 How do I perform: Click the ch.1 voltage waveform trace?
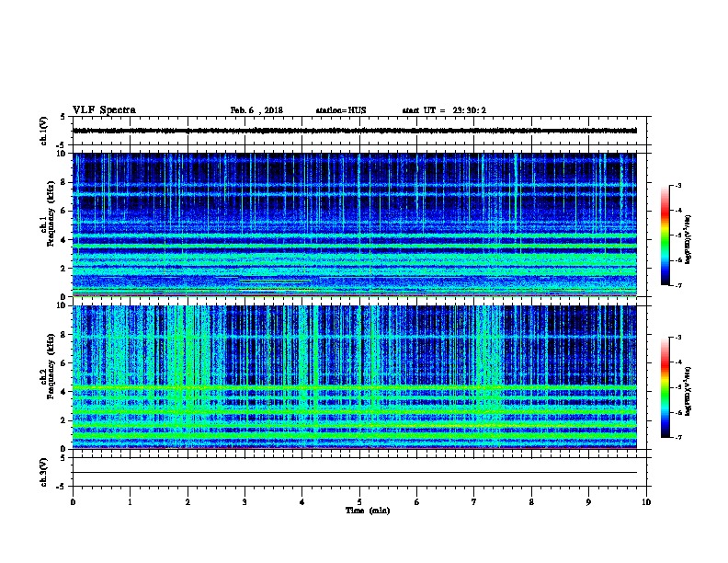(355, 131)
